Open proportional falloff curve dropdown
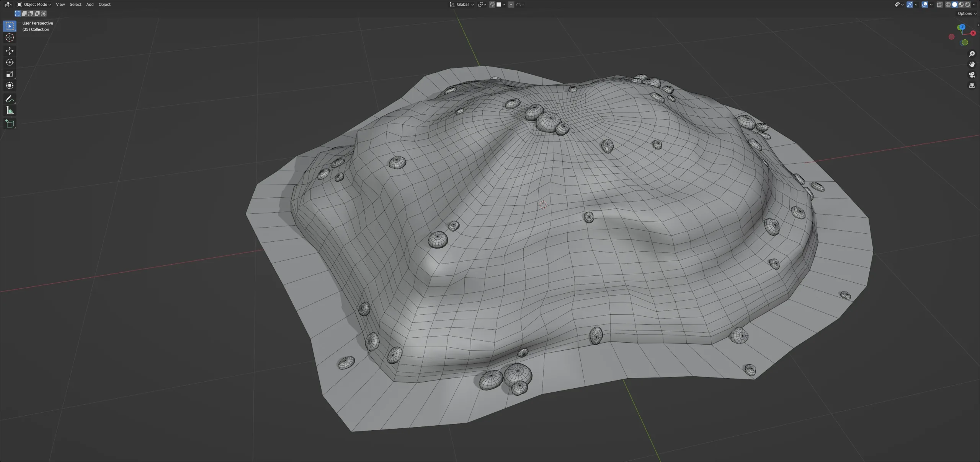 point(520,5)
